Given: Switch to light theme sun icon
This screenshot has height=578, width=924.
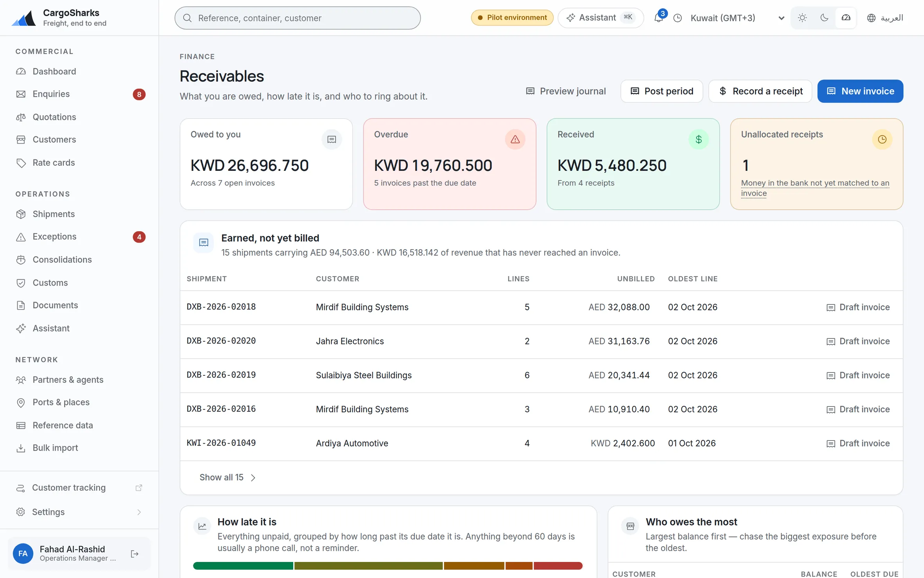Looking at the screenshot, I should 802,18.
